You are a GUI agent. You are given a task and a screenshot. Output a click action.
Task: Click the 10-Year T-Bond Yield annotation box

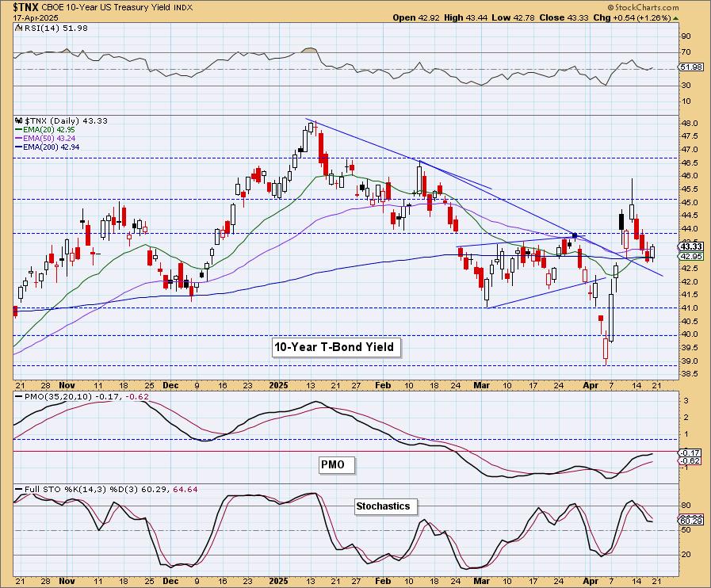336,347
